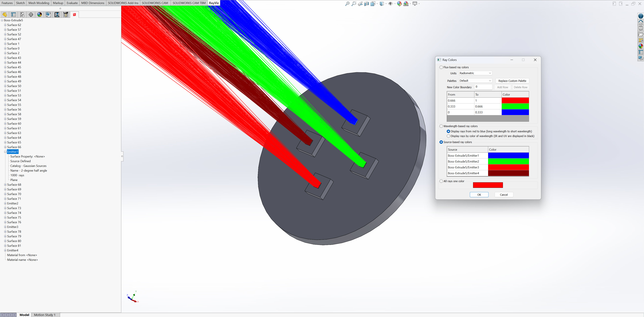This screenshot has height=317, width=644.
Task: Click the dark red Emitter4 color swatch
Action: 508,173
